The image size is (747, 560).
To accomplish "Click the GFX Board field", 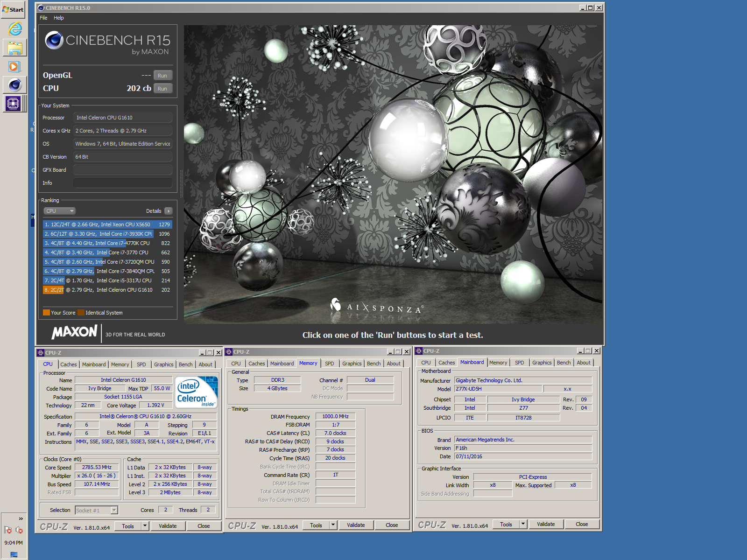I will tap(123, 170).
